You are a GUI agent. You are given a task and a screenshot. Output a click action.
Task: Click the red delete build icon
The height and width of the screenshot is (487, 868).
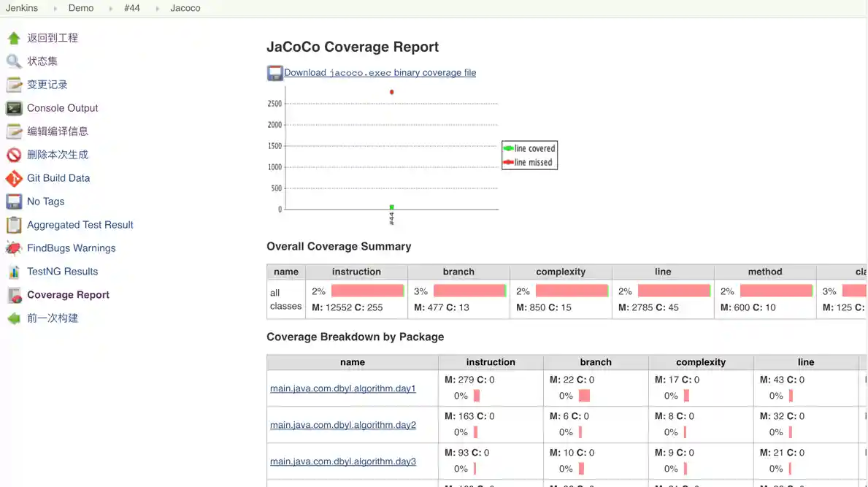pyautogui.click(x=14, y=155)
